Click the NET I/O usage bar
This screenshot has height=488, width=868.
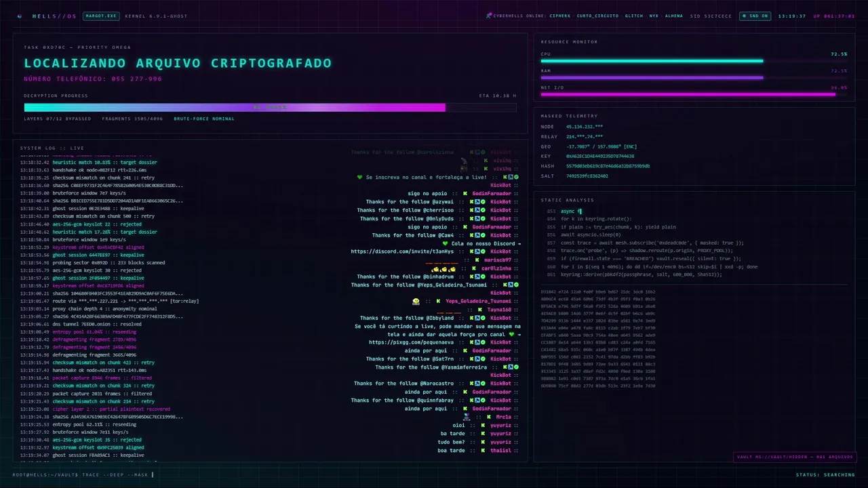point(694,95)
